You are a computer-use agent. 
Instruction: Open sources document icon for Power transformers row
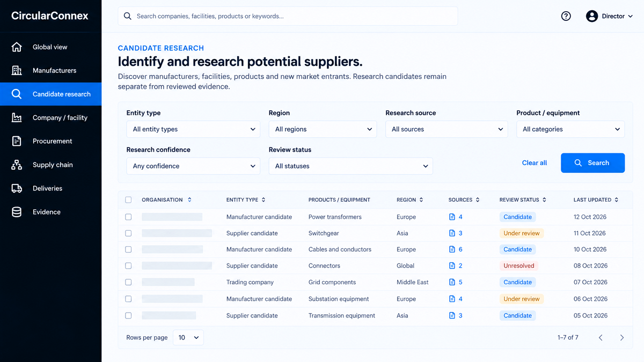coord(452,217)
